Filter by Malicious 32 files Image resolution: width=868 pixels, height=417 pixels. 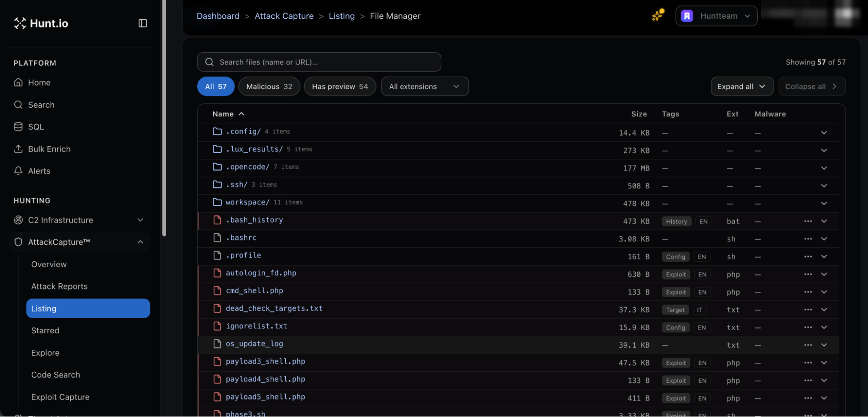(269, 86)
